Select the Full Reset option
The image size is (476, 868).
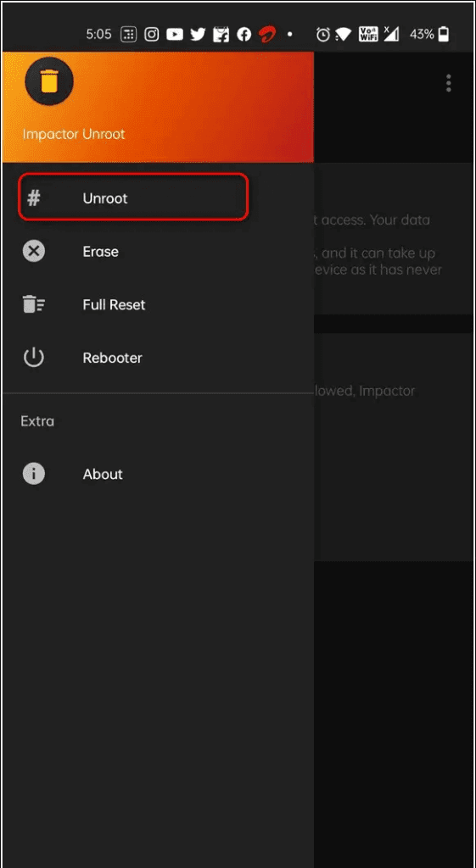pos(158,304)
